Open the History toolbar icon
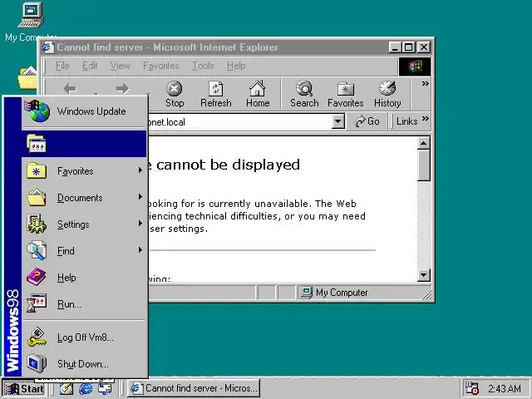This screenshot has width=532, height=399. (x=387, y=94)
